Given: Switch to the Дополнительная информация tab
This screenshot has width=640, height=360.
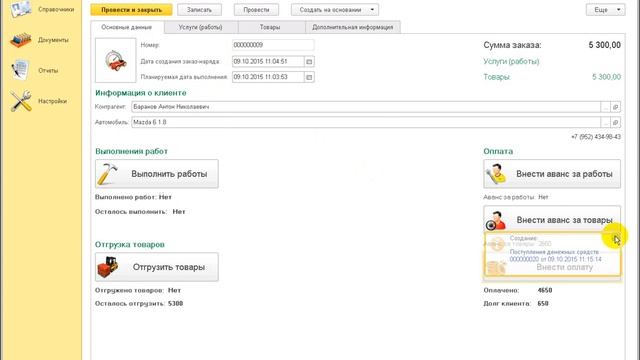Looking at the screenshot, I should click(353, 27).
